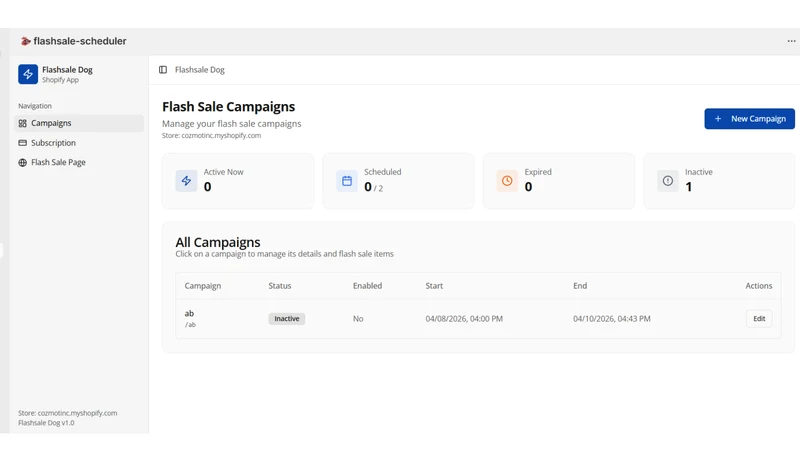Open the Campaigns navigation item
The height and width of the screenshot is (450, 800).
coord(79,123)
